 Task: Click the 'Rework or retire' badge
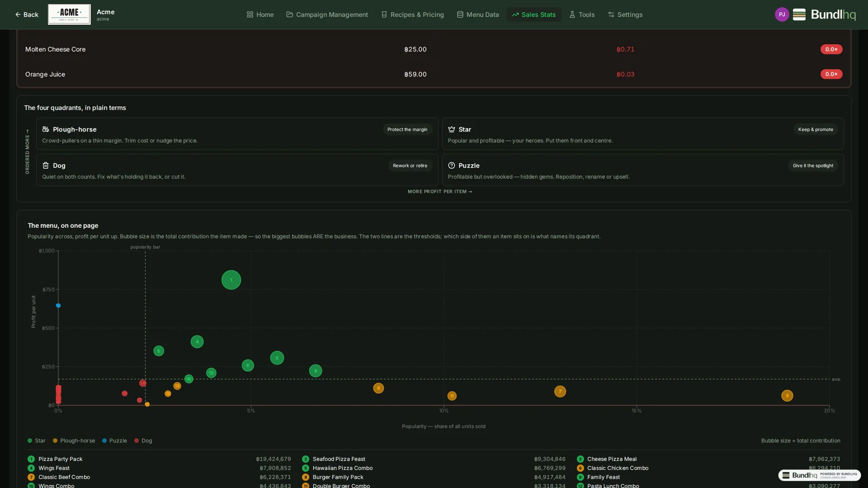pyautogui.click(x=410, y=165)
